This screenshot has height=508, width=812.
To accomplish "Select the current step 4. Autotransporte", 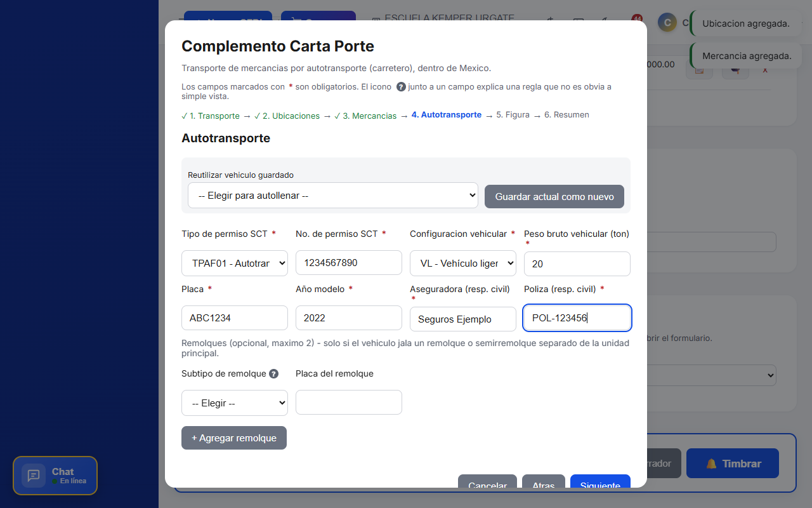I will [x=447, y=115].
